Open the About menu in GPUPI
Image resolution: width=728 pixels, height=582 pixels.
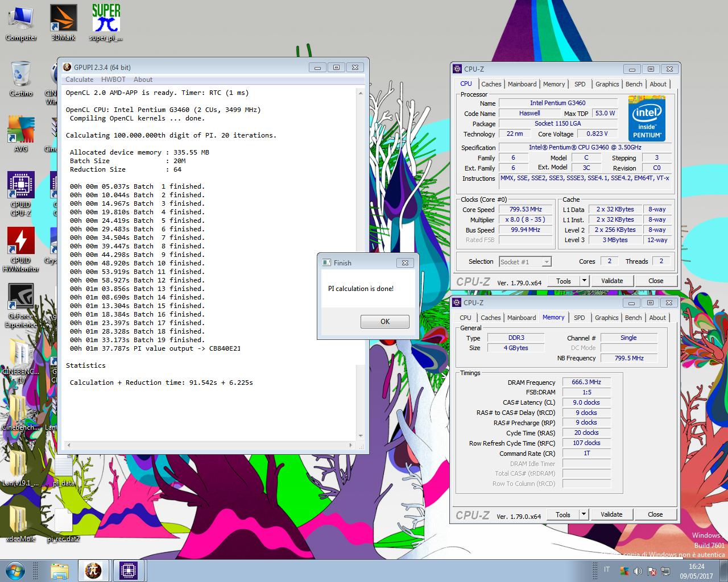pyautogui.click(x=143, y=80)
